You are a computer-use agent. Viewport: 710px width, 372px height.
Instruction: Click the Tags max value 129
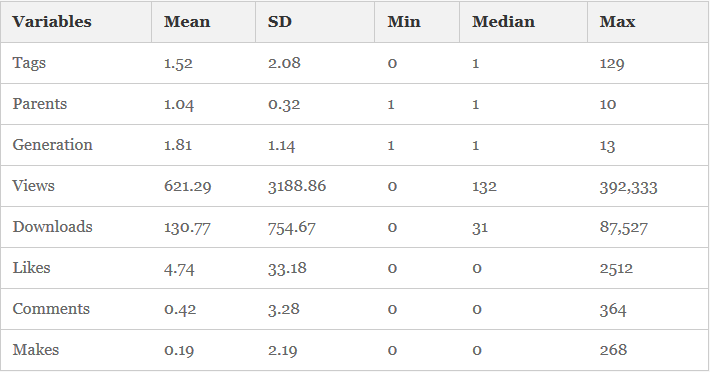click(612, 63)
